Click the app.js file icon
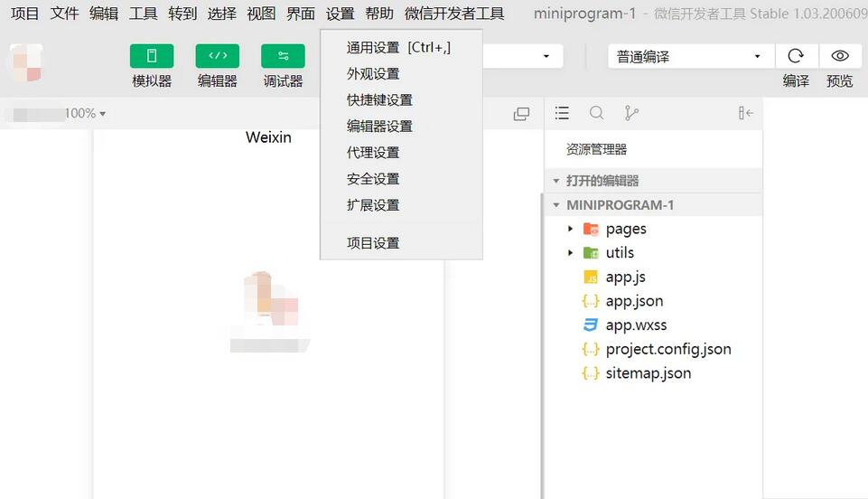This screenshot has width=868, height=499. click(x=591, y=277)
